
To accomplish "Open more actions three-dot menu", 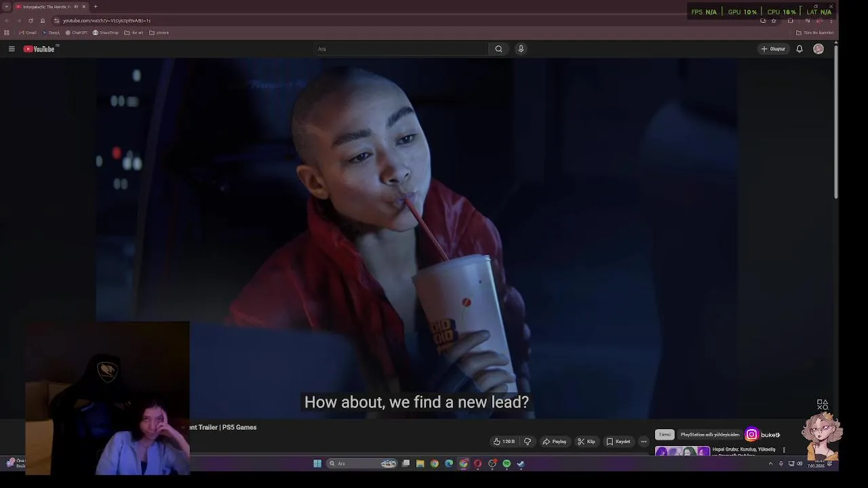I will point(644,441).
